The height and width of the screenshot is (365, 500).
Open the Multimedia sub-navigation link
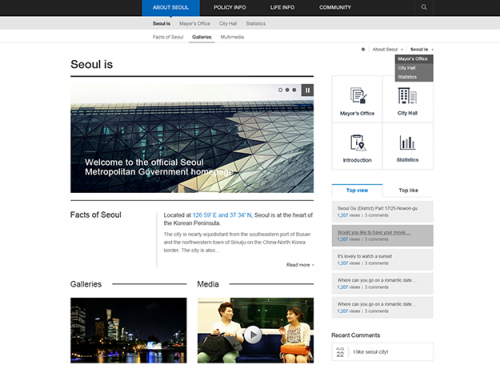[232, 37]
